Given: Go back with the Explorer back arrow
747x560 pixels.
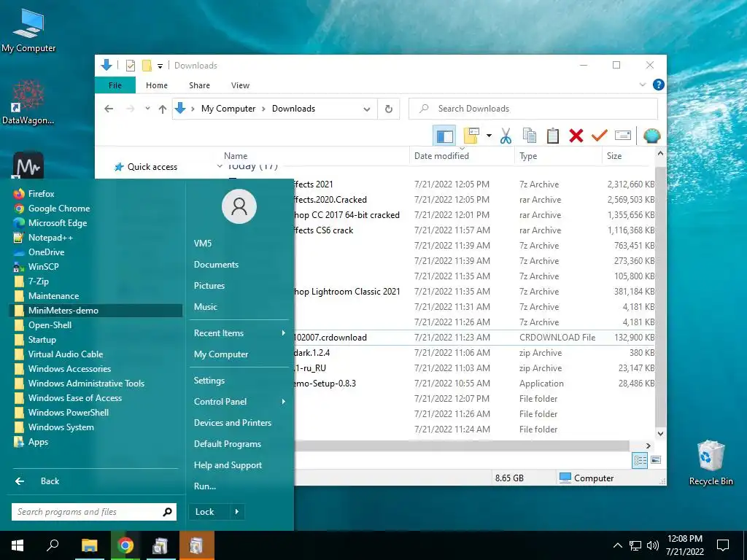Looking at the screenshot, I should coord(109,109).
